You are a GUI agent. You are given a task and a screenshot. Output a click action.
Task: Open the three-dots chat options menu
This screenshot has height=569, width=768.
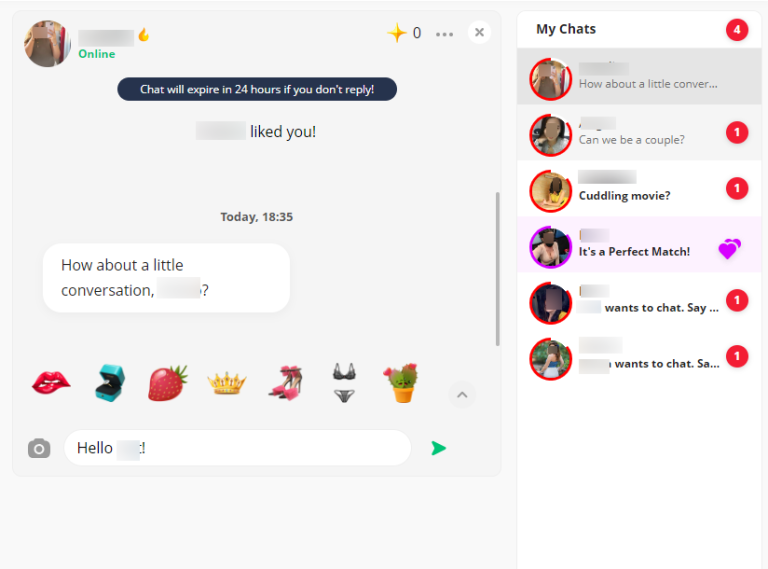tap(444, 34)
